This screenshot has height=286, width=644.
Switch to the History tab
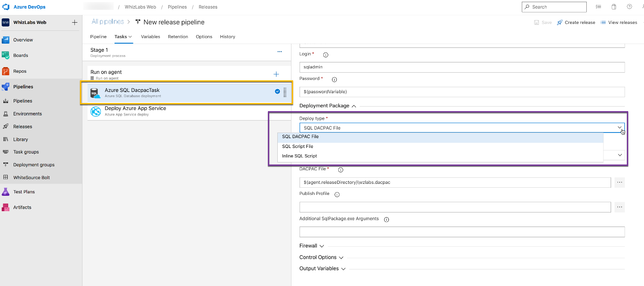227,37
